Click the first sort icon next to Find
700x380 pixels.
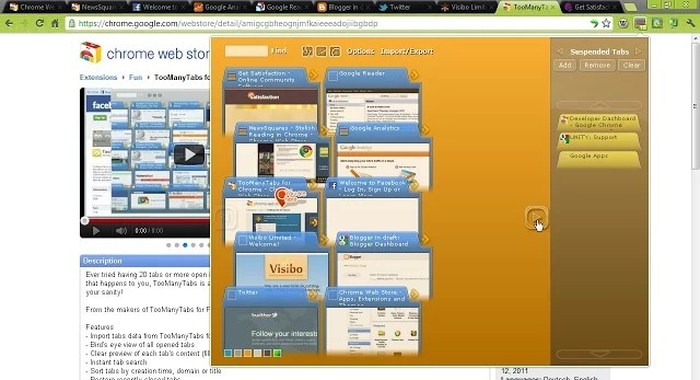click(307, 51)
